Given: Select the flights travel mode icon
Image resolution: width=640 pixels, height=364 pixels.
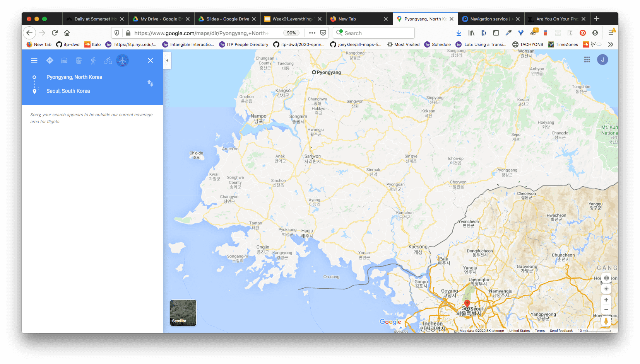Looking at the screenshot, I should click(x=123, y=61).
